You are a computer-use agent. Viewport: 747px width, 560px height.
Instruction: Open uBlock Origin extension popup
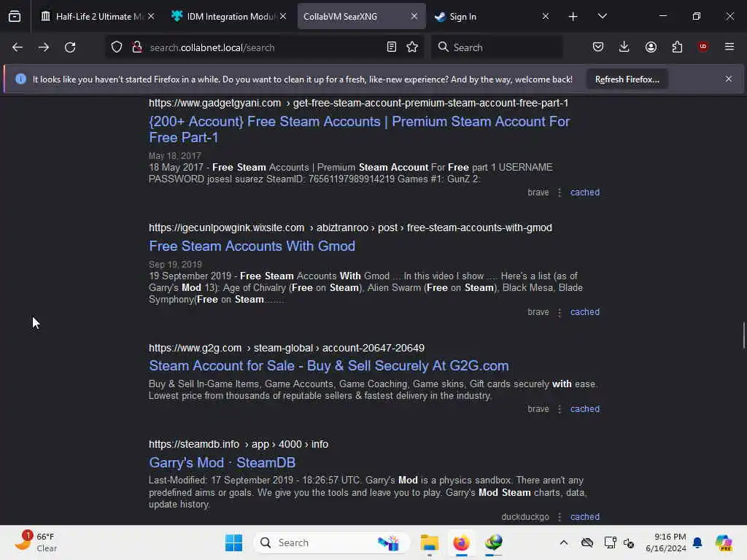pos(703,47)
